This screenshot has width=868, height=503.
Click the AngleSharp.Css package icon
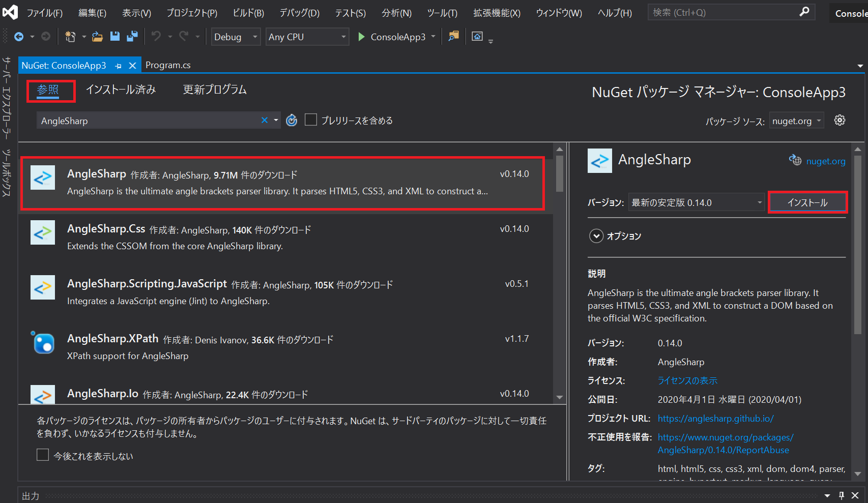coord(43,232)
